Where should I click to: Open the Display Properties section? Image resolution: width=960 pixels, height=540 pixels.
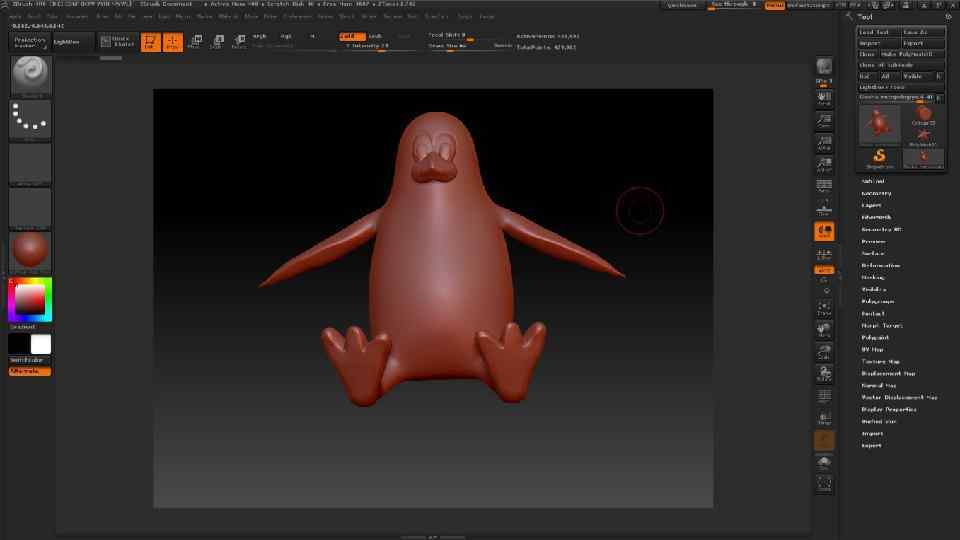(x=889, y=409)
